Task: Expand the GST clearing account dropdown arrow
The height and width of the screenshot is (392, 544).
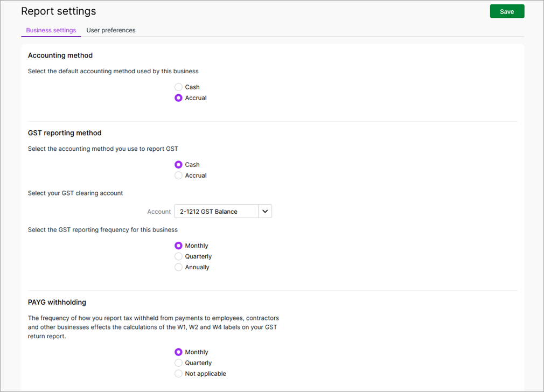Action: tap(265, 212)
